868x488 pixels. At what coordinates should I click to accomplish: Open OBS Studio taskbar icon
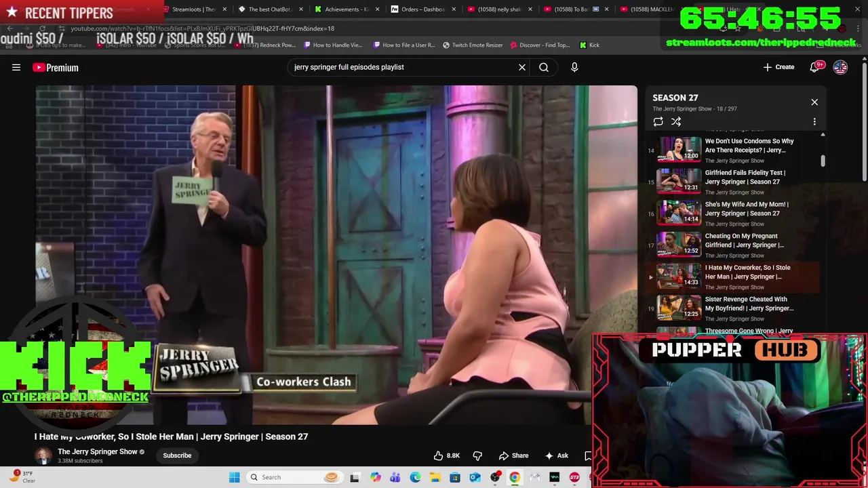coord(495,477)
